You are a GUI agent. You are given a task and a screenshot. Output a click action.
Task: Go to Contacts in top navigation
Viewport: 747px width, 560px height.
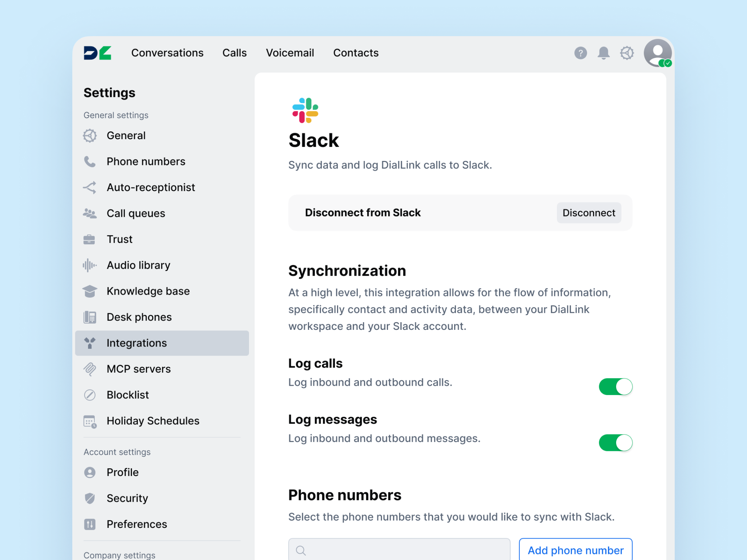click(356, 53)
